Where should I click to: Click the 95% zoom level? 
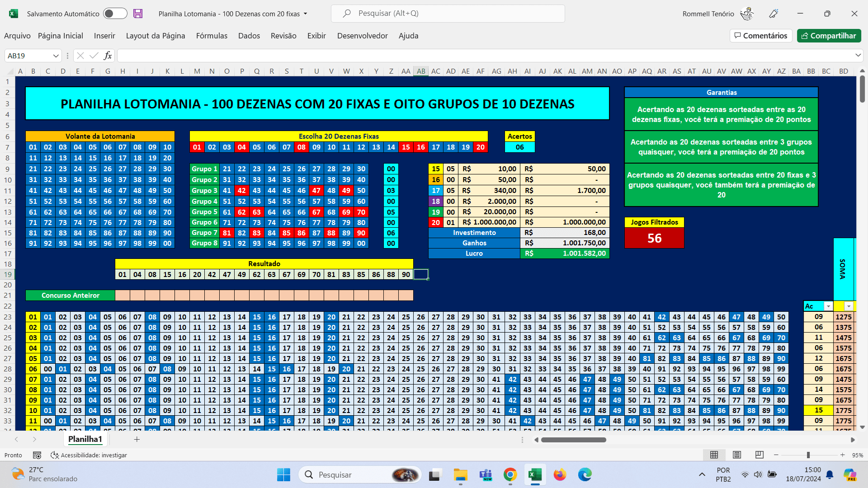click(x=858, y=455)
